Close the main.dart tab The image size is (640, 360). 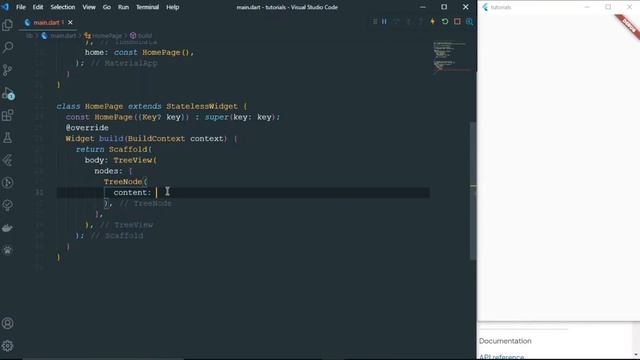[70, 22]
